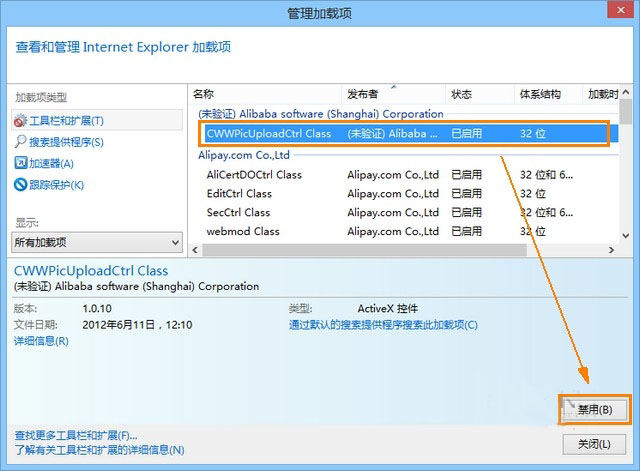Click 查找更多工具栏和扩展(F) link

tap(76, 435)
